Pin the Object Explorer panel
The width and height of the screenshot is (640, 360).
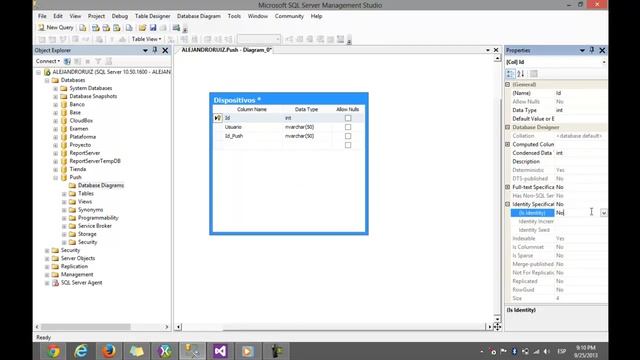(x=155, y=50)
